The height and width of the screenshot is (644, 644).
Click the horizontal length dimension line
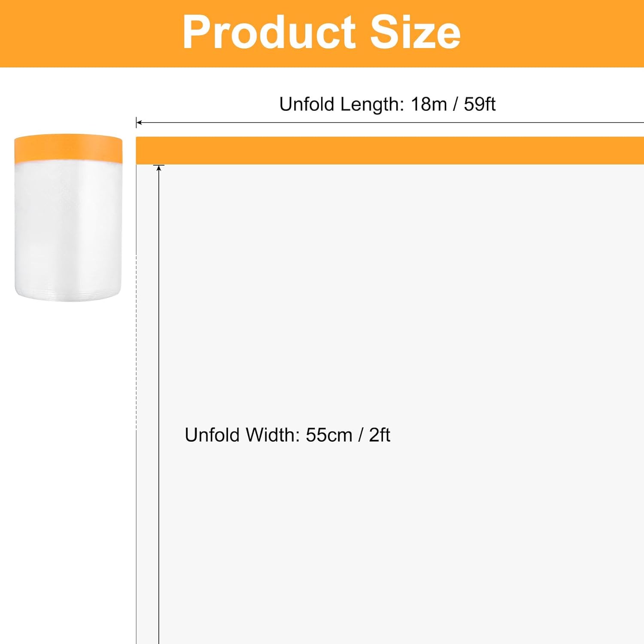[x=386, y=123]
